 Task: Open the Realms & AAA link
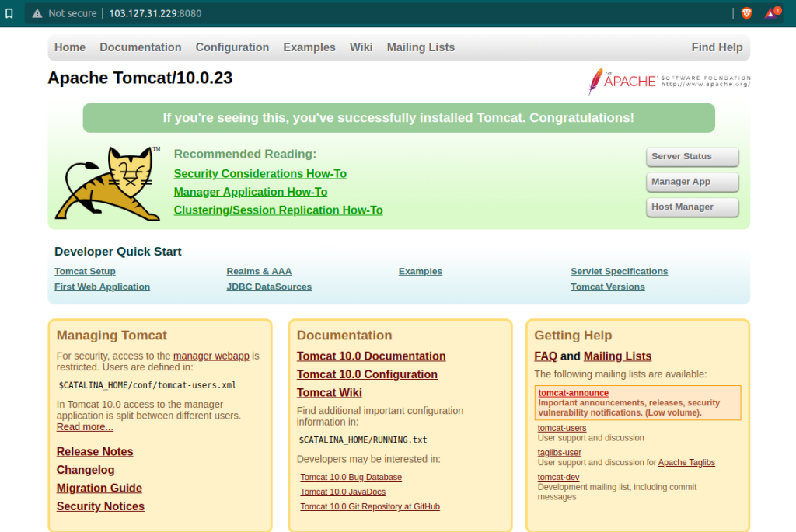tap(259, 271)
